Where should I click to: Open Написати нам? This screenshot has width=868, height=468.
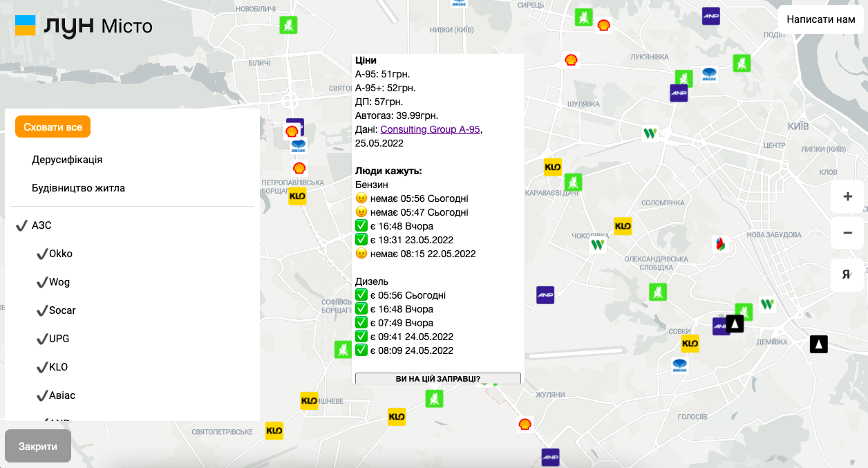coord(821,19)
